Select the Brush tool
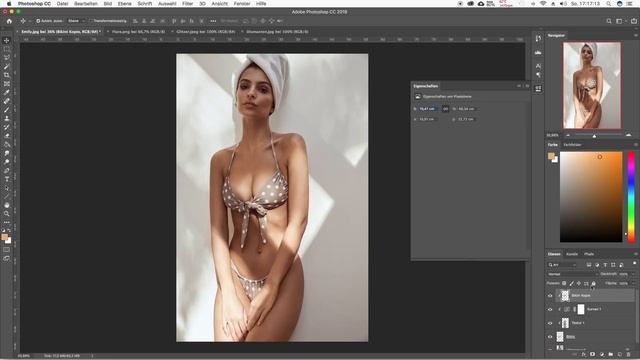The width and height of the screenshot is (640, 360). point(7,109)
